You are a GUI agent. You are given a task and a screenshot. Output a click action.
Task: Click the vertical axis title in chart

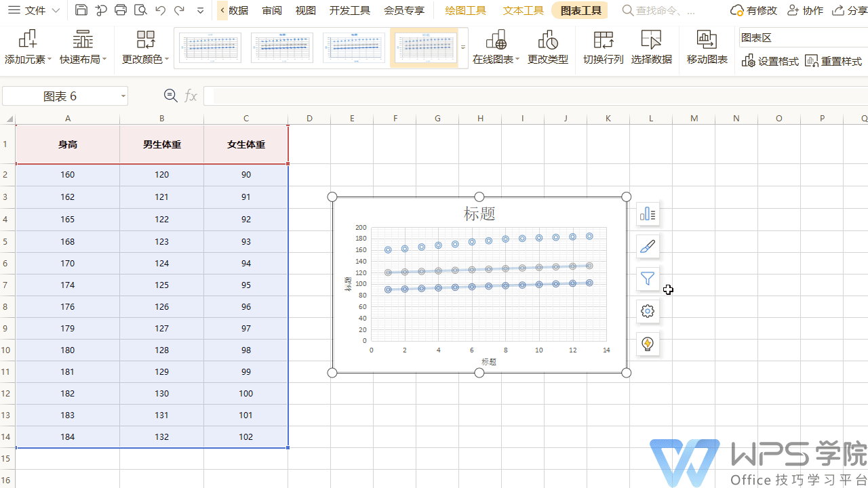point(347,284)
